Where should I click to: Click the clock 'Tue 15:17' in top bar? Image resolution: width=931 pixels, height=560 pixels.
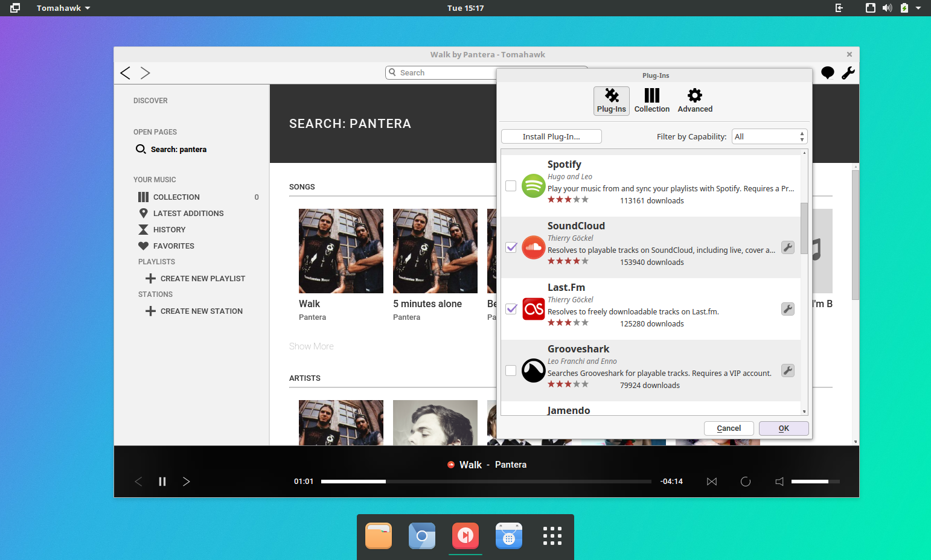[x=465, y=8]
